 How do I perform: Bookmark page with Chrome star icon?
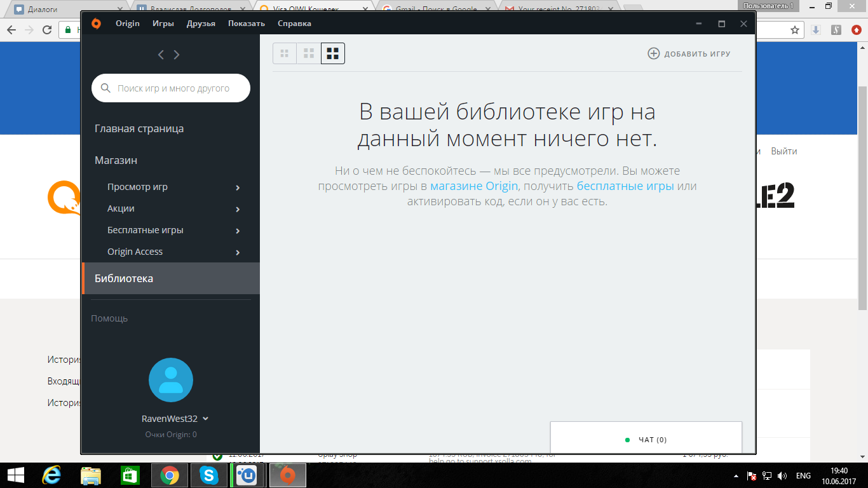795,30
